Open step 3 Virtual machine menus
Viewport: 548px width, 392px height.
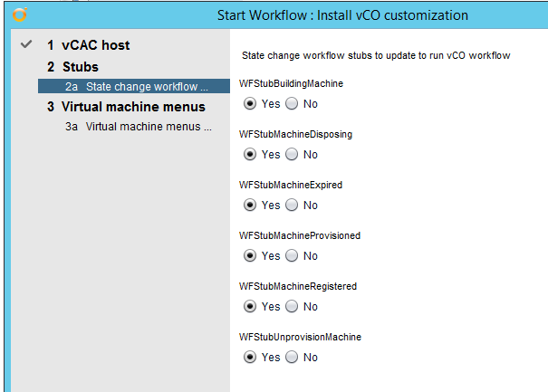tap(126, 107)
